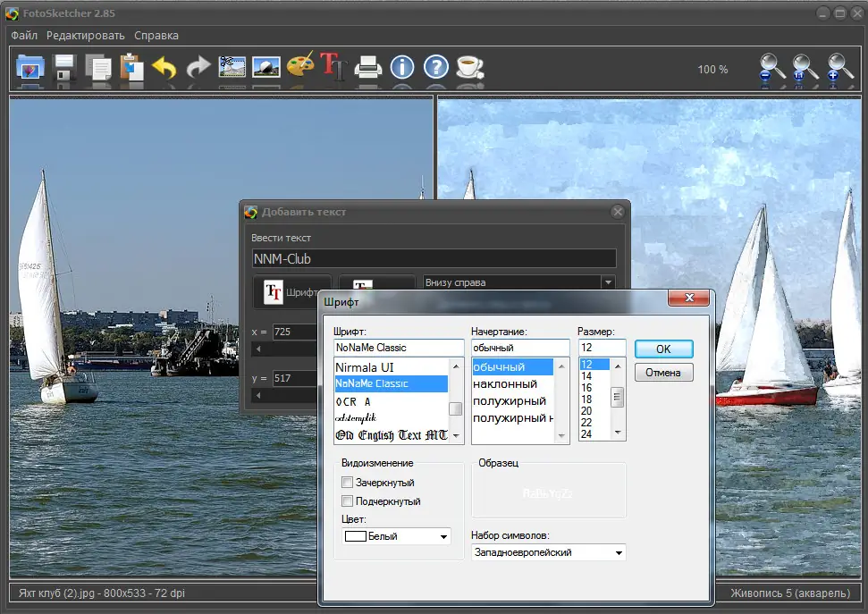Enable the Зачеркнутый strikethrough checkbox
The width and height of the screenshot is (868, 614).
[x=348, y=483]
